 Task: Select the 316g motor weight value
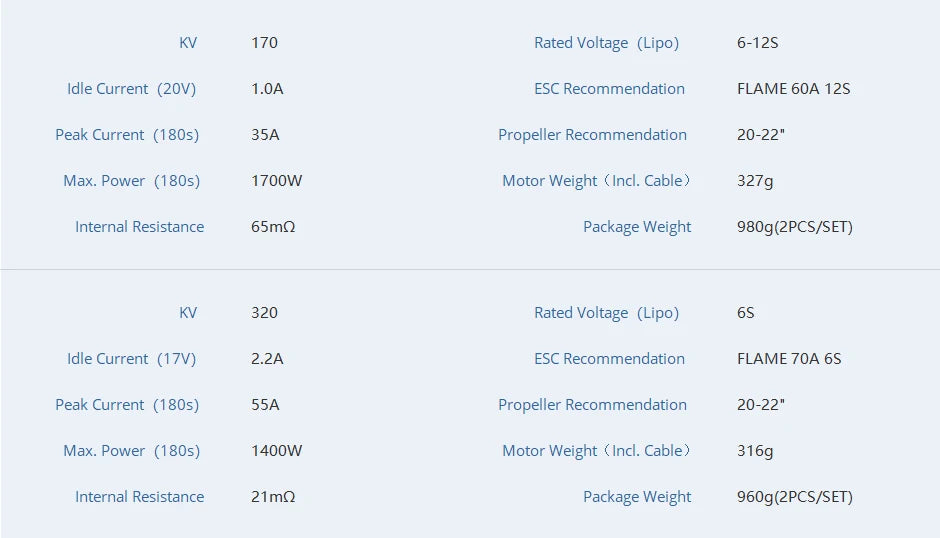coord(755,451)
